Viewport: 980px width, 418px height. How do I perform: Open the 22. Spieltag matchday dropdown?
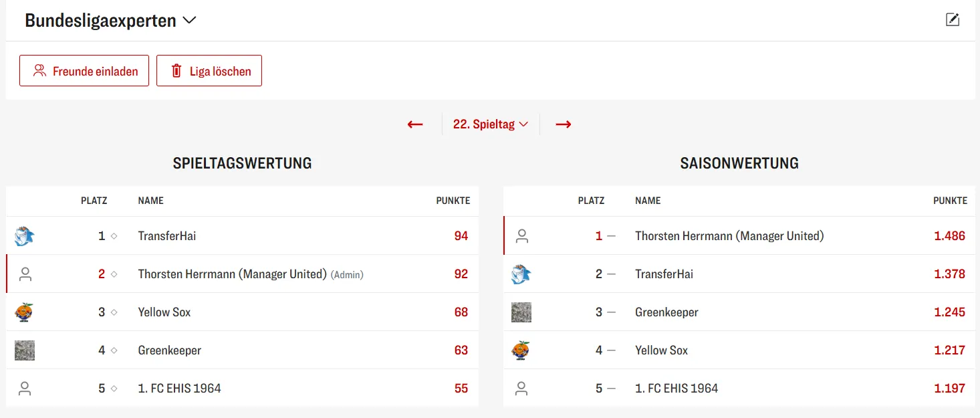tap(491, 124)
